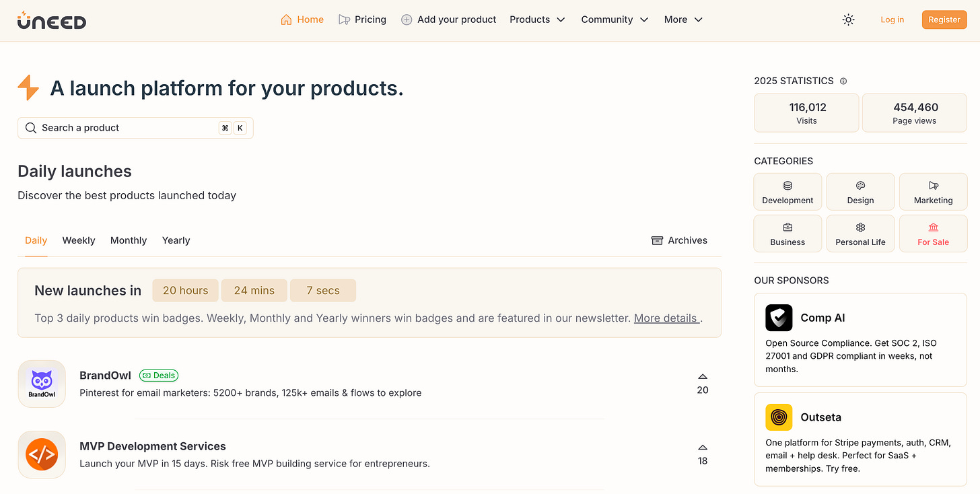Open the More dropdown menu
980x494 pixels.
[x=683, y=20]
